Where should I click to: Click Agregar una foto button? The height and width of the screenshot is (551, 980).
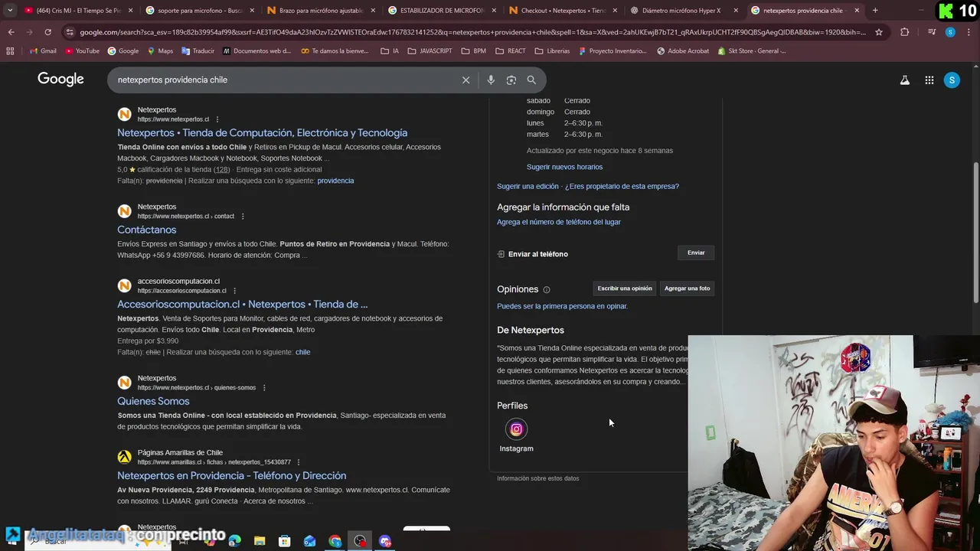687,289
